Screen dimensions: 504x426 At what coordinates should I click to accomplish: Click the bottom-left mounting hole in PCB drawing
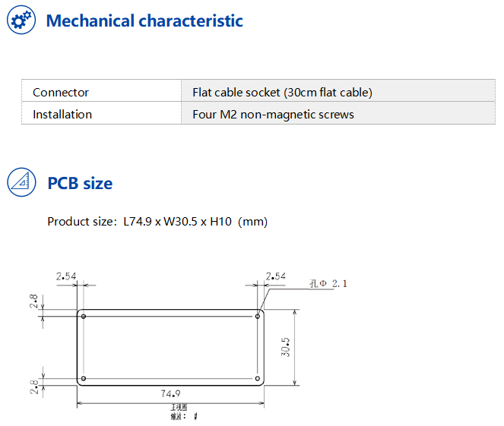coord(84,378)
